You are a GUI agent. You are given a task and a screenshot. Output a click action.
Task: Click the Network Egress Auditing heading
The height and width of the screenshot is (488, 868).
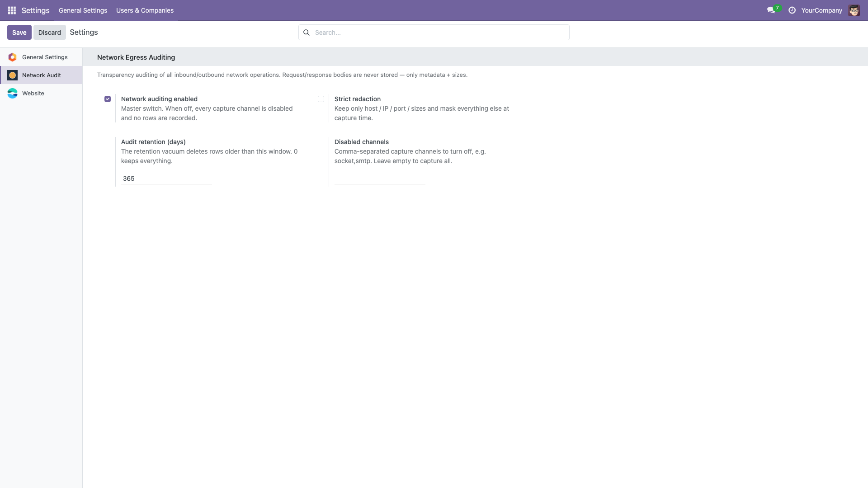(136, 57)
